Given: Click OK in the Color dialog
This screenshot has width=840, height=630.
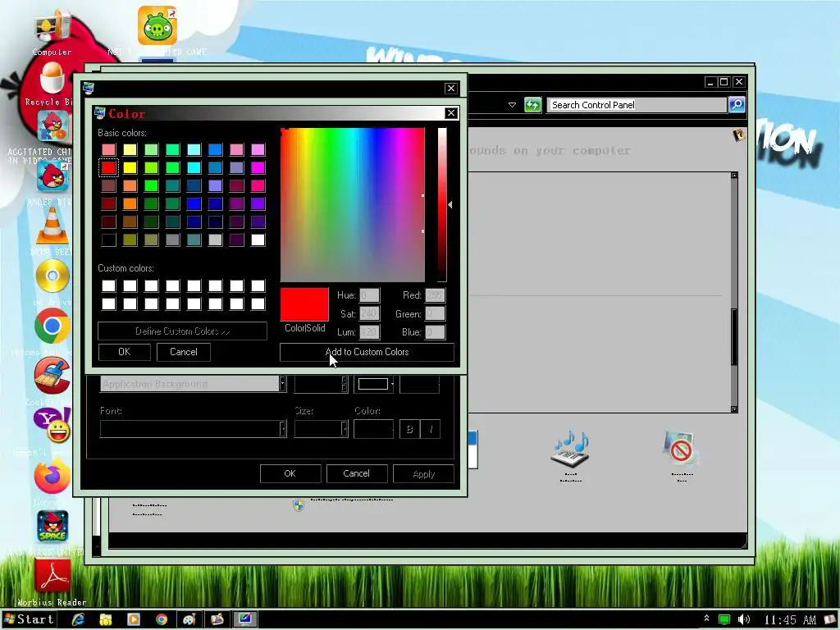Looking at the screenshot, I should coord(125,352).
